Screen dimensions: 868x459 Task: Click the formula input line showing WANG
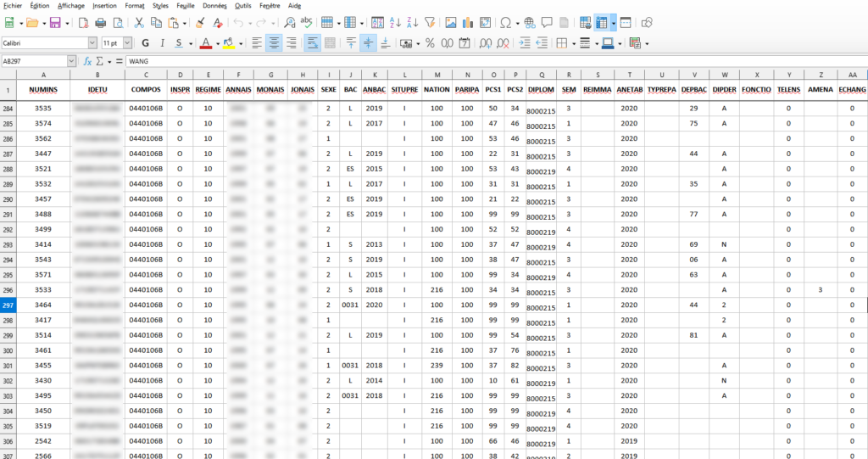tap(496, 61)
